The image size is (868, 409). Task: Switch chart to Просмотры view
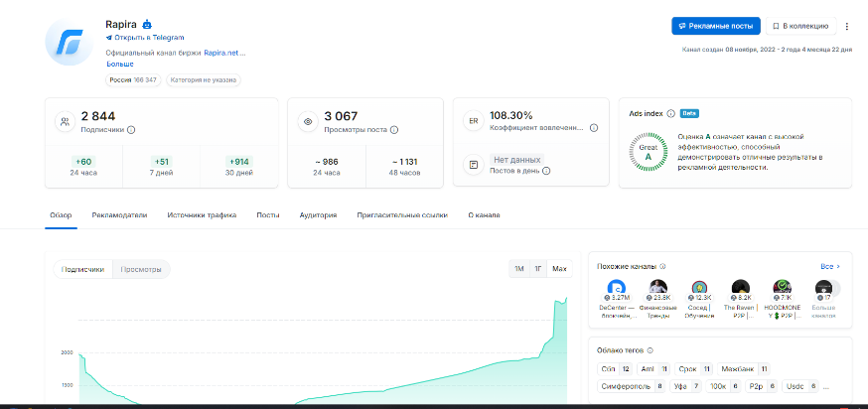point(141,270)
